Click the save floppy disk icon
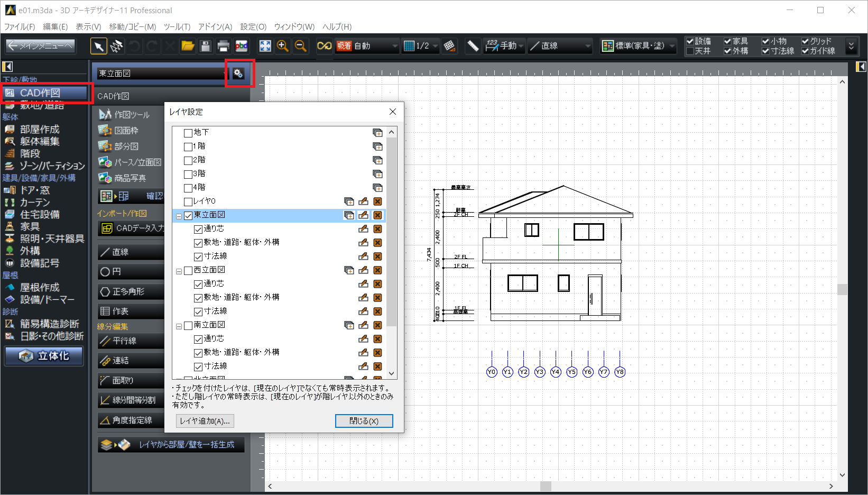The height and width of the screenshot is (495, 868). coord(206,46)
